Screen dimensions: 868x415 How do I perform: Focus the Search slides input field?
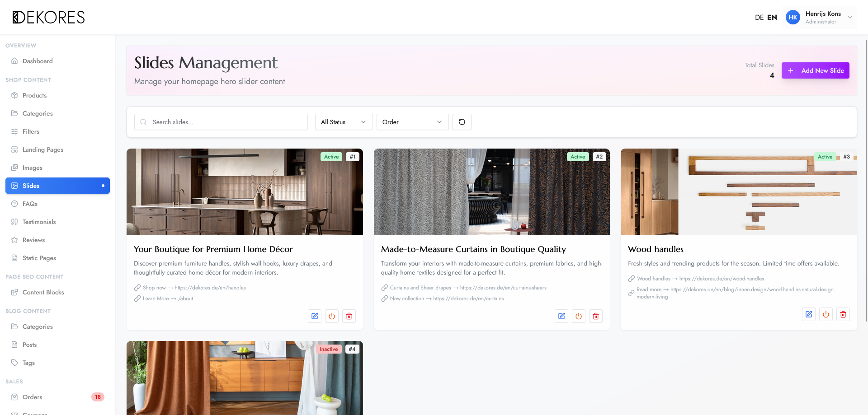[x=221, y=122]
